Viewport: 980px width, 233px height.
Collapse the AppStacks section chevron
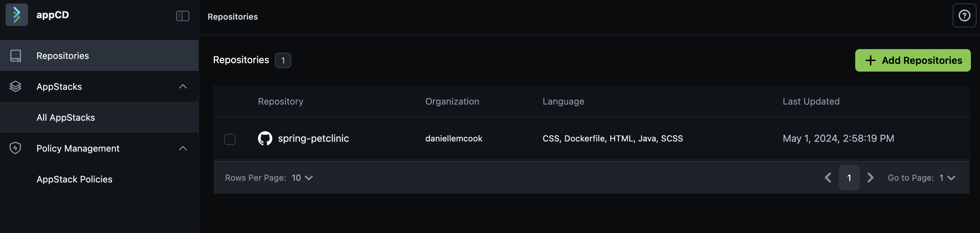(x=183, y=86)
